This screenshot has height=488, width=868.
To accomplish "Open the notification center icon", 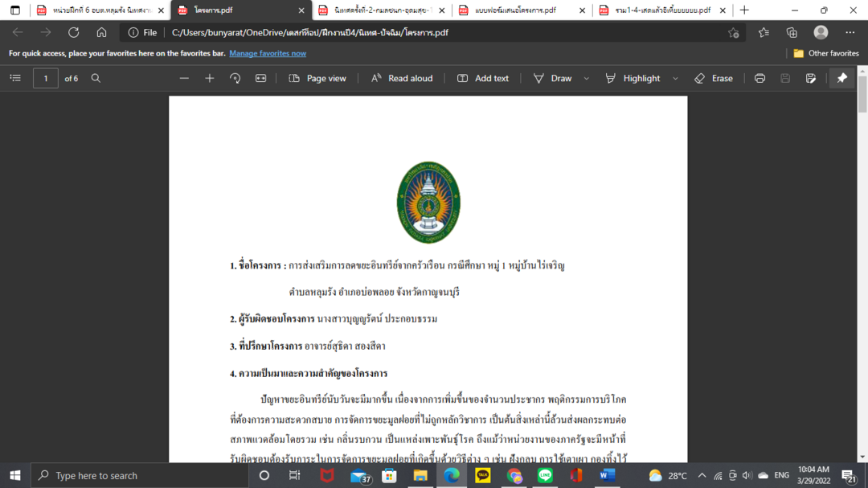I will (x=849, y=475).
